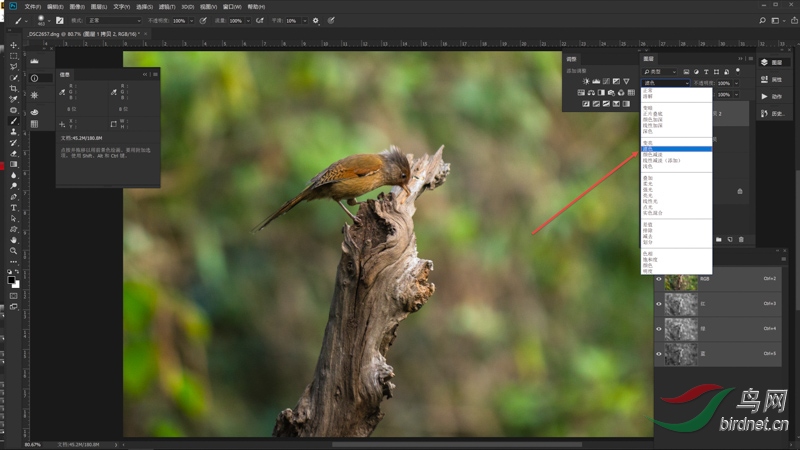Open the layer opacity 100% dropdown arrow
This screenshot has height=450, width=800.
click(736, 83)
